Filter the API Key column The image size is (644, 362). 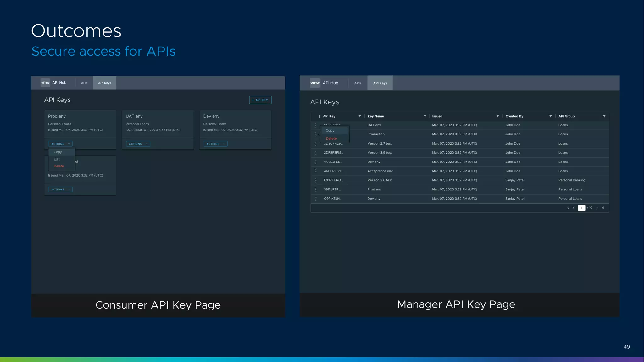(x=360, y=116)
